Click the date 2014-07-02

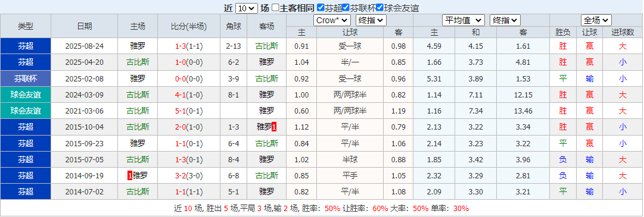click(85, 191)
